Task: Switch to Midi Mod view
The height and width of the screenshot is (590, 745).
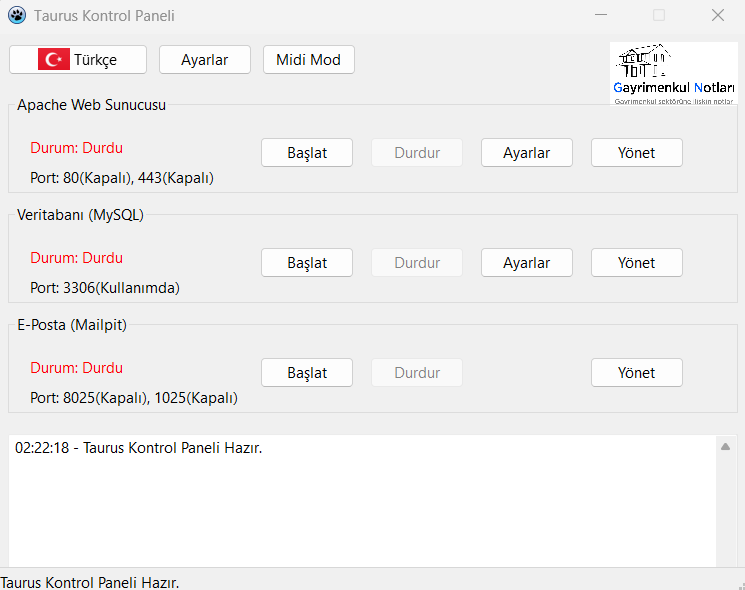Action: point(308,60)
